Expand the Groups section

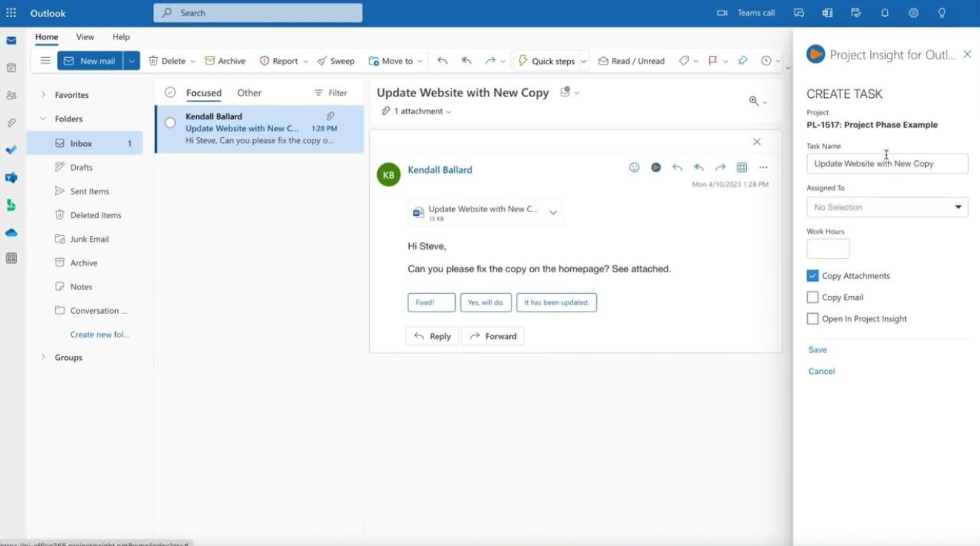tap(43, 357)
